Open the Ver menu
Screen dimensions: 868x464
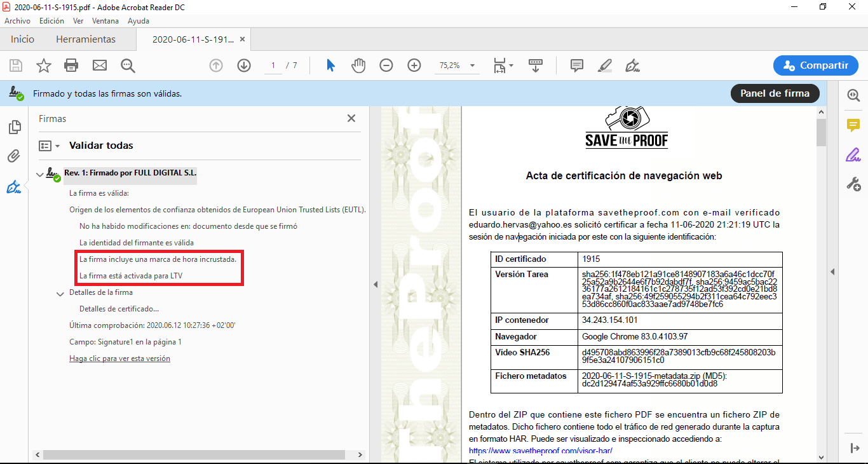pos(78,21)
